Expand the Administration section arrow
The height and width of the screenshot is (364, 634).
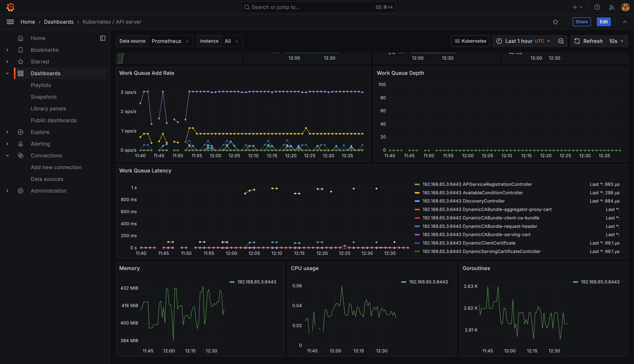[x=7, y=191]
